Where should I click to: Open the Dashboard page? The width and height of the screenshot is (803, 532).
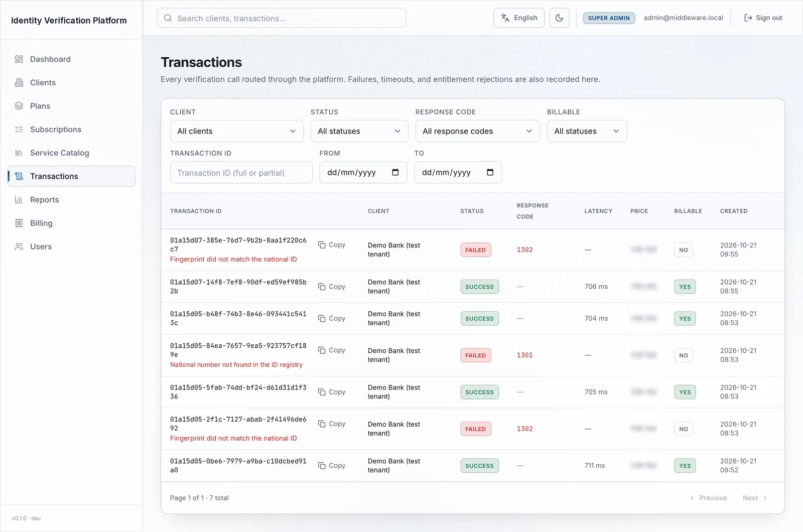click(71, 59)
